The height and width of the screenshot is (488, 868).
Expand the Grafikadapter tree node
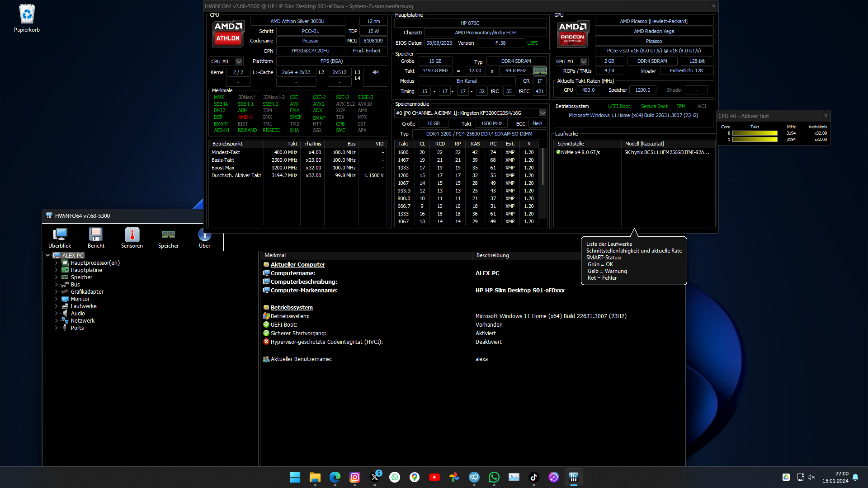pos(57,292)
